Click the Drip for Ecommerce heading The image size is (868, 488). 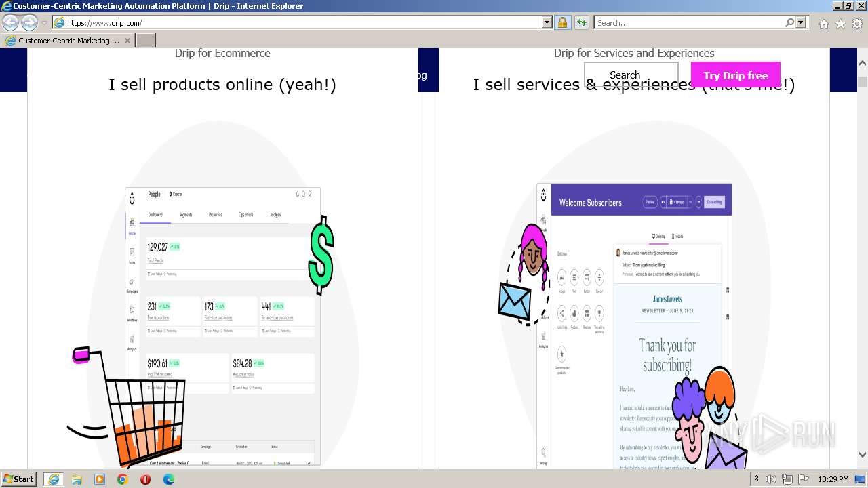(222, 53)
